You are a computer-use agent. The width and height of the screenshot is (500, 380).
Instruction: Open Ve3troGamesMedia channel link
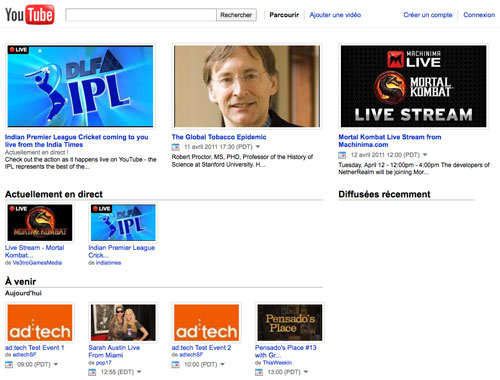[37, 263]
